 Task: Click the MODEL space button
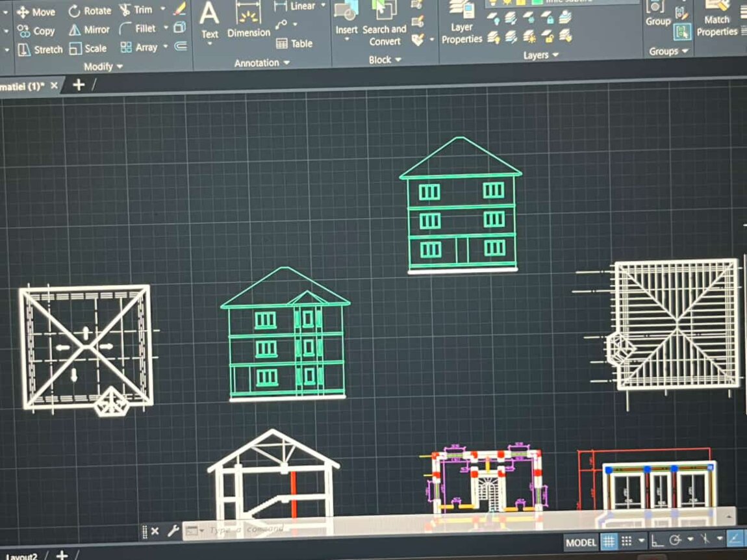click(580, 542)
